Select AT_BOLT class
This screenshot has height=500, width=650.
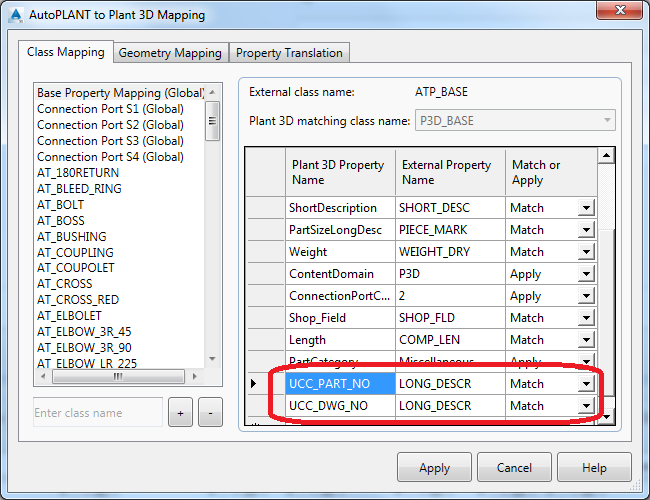(x=61, y=205)
